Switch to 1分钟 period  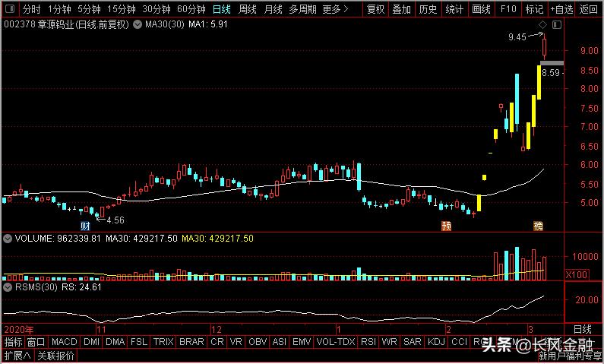60,9
